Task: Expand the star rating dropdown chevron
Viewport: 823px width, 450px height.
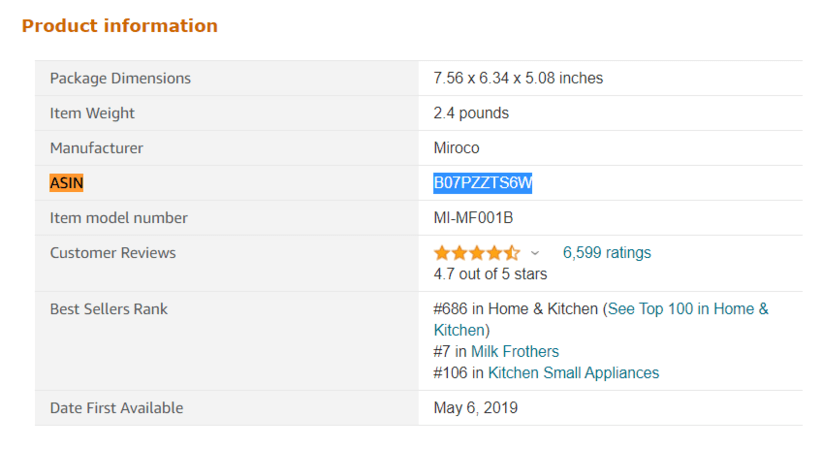Action: [x=535, y=254]
